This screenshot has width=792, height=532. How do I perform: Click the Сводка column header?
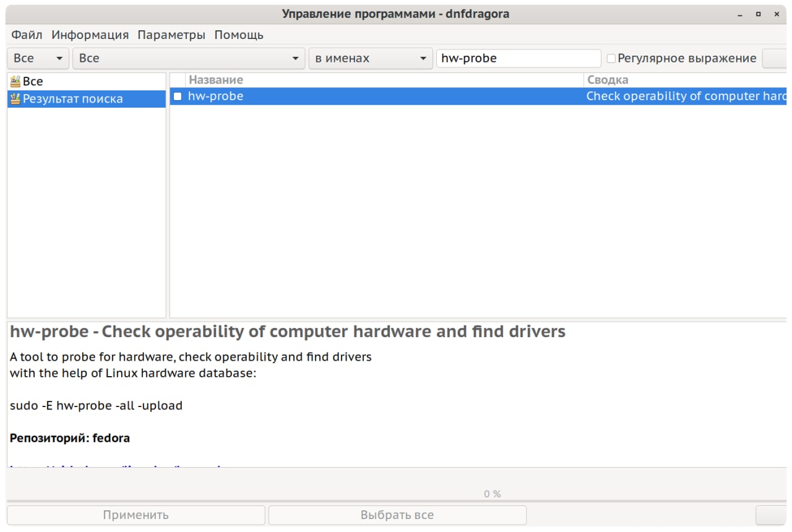(607, 80)
